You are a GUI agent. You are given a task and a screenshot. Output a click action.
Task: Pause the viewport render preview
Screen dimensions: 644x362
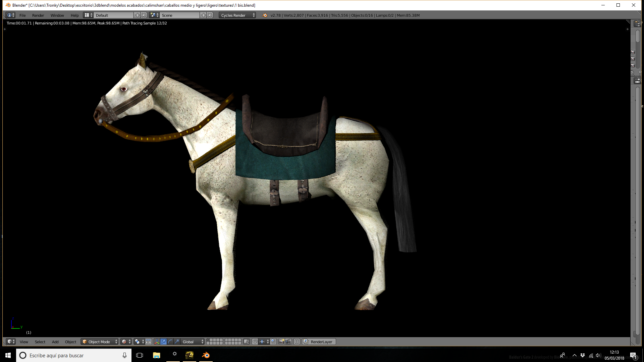[297, 342]
